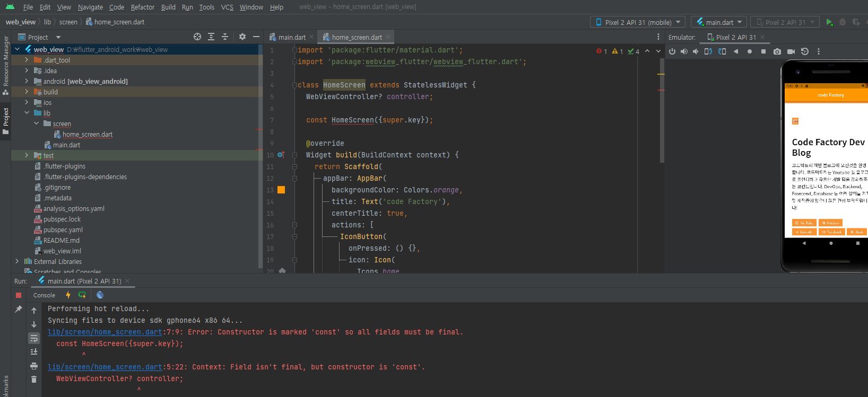
Task: Trigger Flutter hot reload lightning icon
Action: tap(68, 295)
